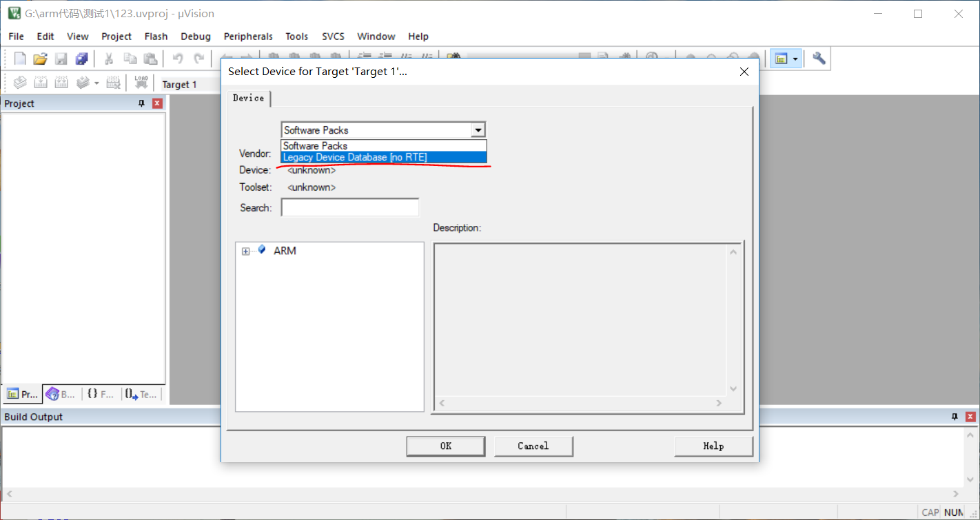The width and height of the screenshot is (980, 520).
Task: Open the Batch Build dropdown arrow
Action: pyautogui.click(x=96, y=83)
